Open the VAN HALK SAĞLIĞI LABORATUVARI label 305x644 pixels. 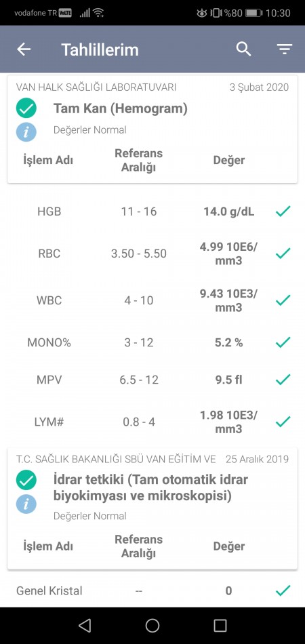(x=96, y=87)
